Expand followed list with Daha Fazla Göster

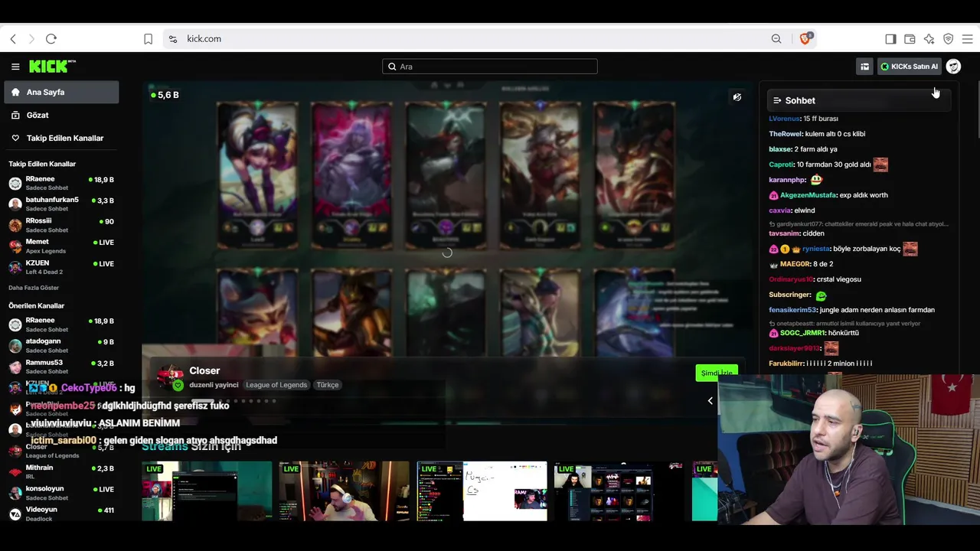(34, 288)
